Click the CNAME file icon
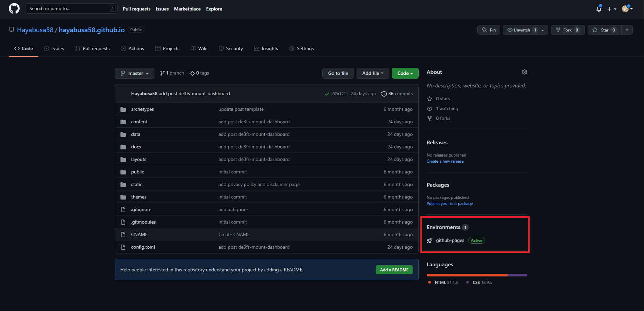 point(123,235)
